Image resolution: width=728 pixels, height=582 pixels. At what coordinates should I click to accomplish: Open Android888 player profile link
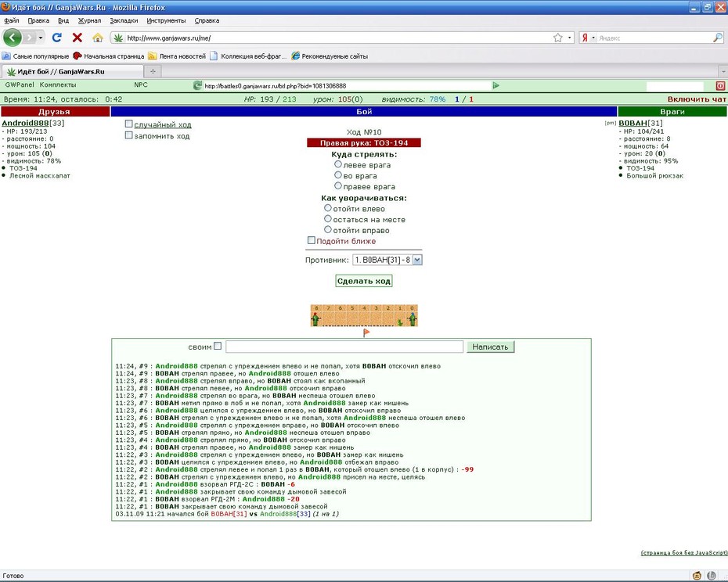click(x=25, y=123)
